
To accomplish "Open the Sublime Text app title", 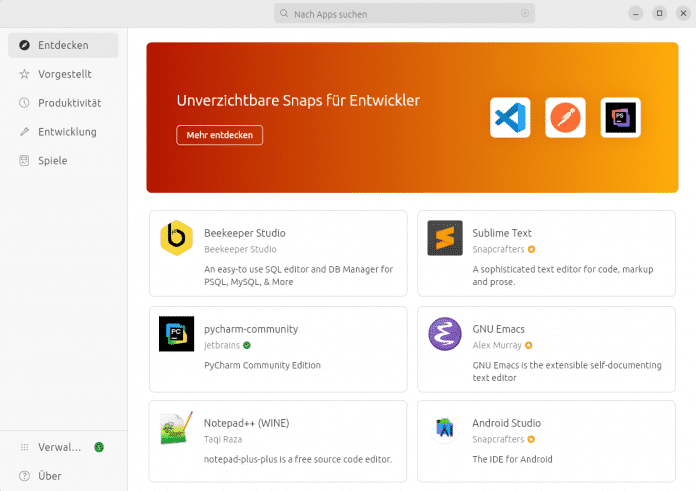I will coord(502,233).
